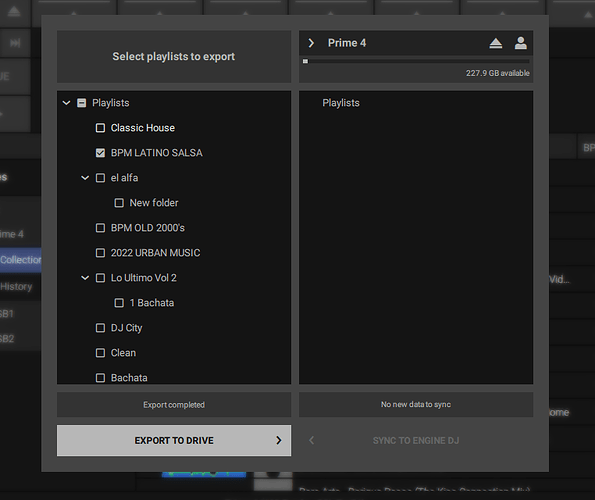Viewport: 595px width, 500px height.
Task: Click the skip-forward icon in background window
Action: (15, 43)
